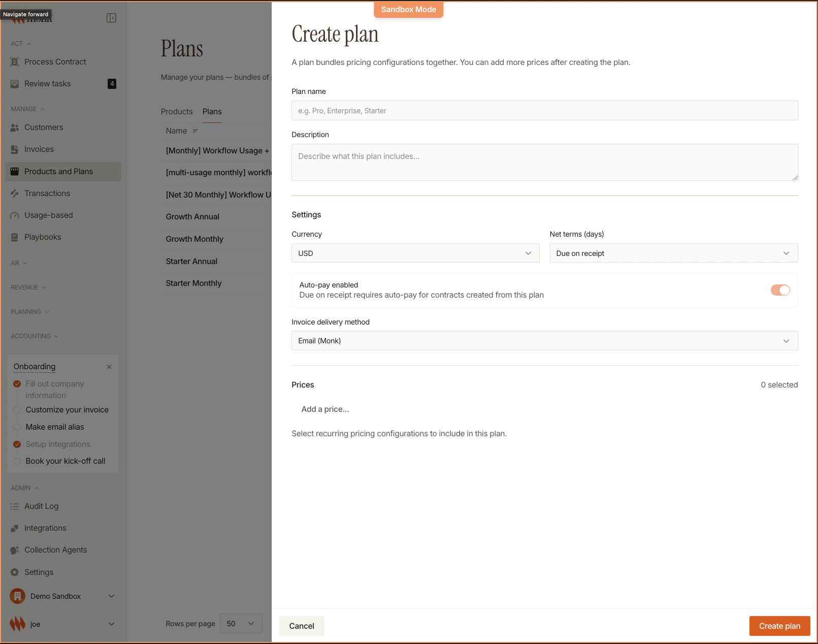This screenshot has height=644, width=818.
Task: Mark Book your kick-off call as complete
Action: tap(17, 461)
